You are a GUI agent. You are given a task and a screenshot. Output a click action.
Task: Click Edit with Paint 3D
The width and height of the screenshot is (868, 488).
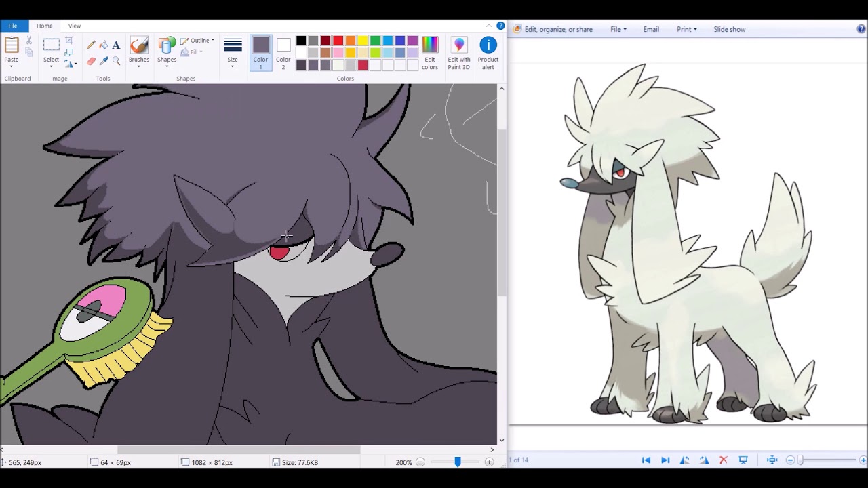coord(459,53)
